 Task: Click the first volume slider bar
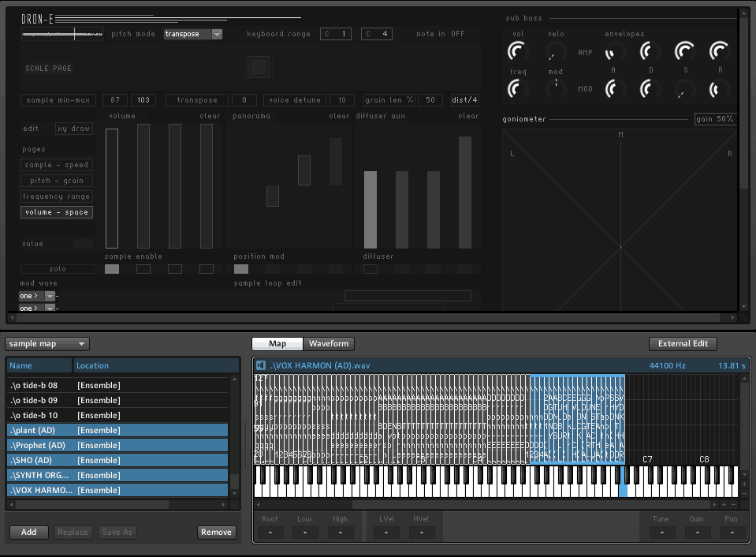pos(112,188)
